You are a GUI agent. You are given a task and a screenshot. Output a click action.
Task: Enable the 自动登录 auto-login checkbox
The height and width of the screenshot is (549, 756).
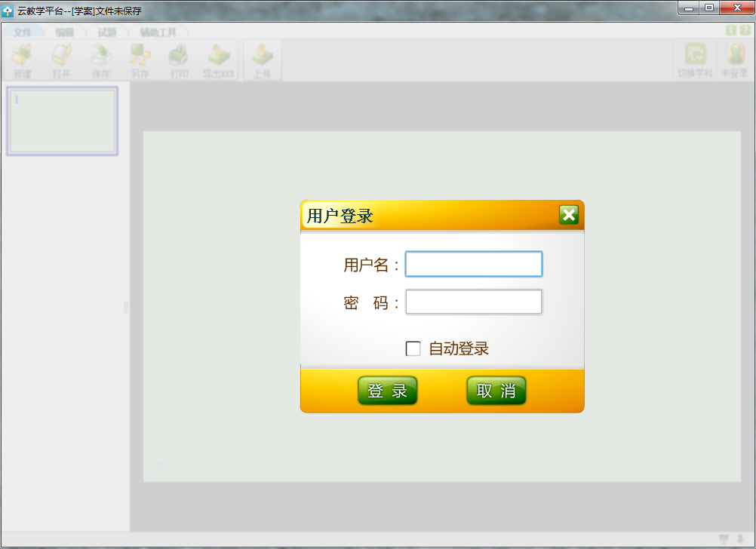pos(413,348)
